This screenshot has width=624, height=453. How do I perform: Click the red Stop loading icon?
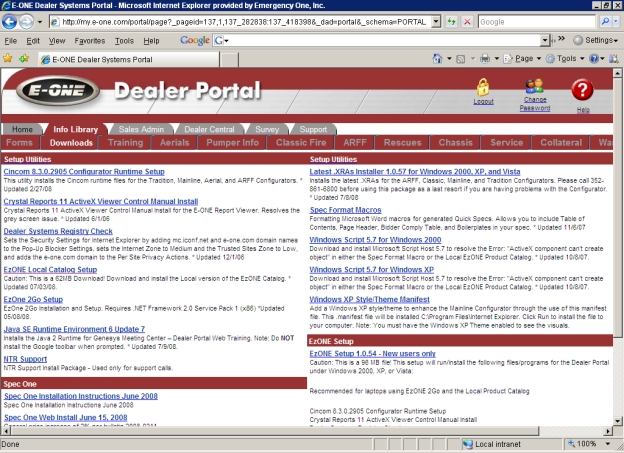click(467, 21)
